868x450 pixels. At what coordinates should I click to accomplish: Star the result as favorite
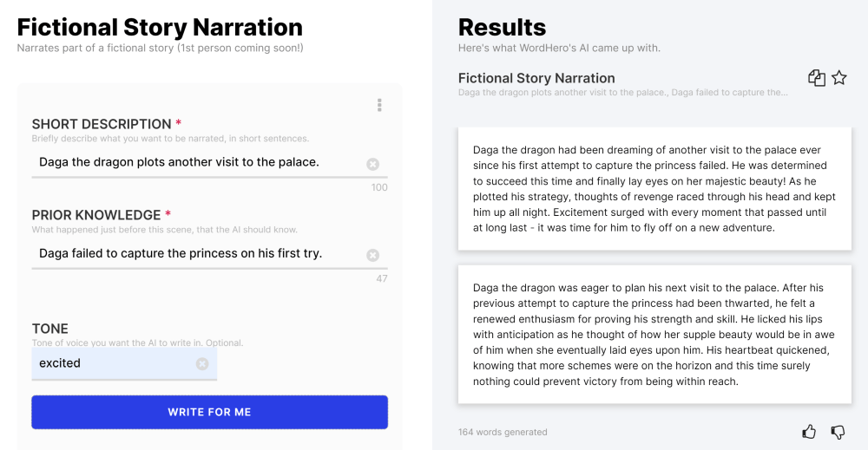tap(839, 78)
